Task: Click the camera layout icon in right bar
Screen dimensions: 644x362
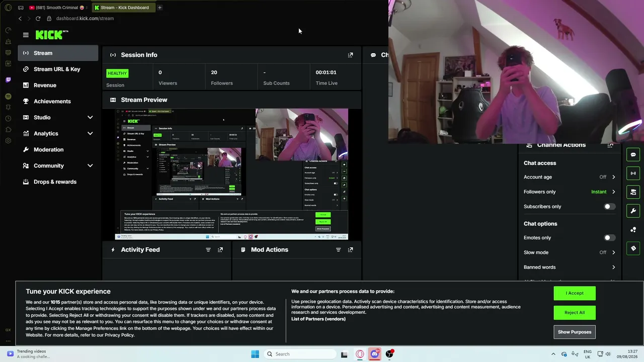Action: coord(633,192)
